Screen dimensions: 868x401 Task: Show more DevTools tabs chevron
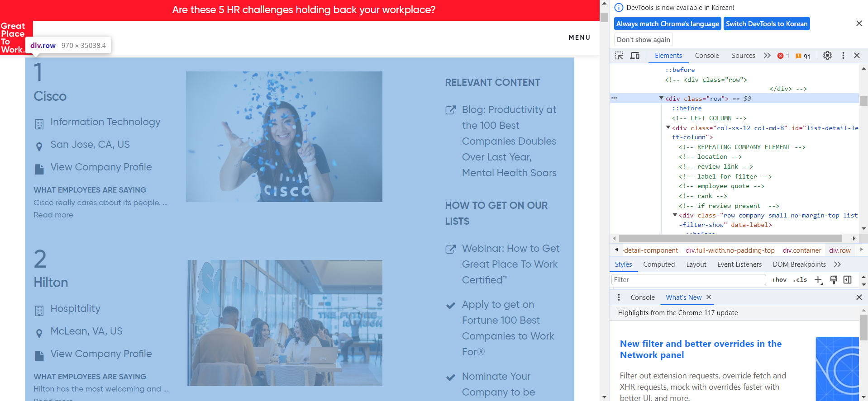click(x=767, y=56)
